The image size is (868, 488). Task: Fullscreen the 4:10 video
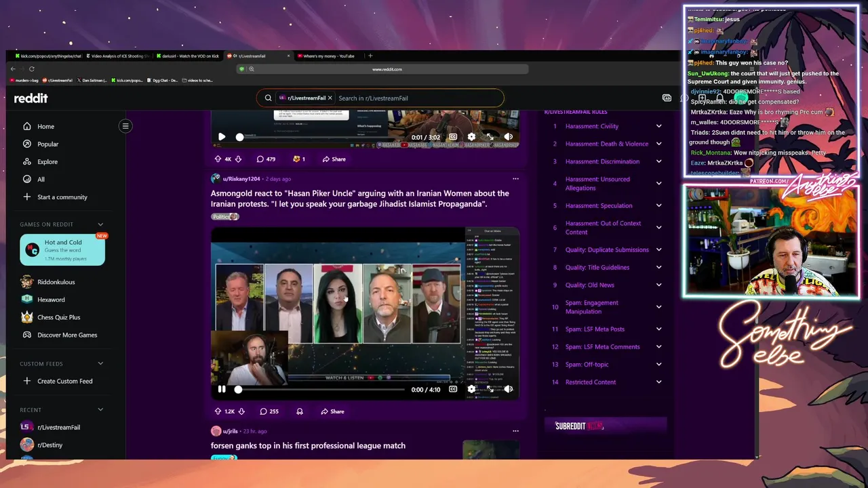coord(490,390)
